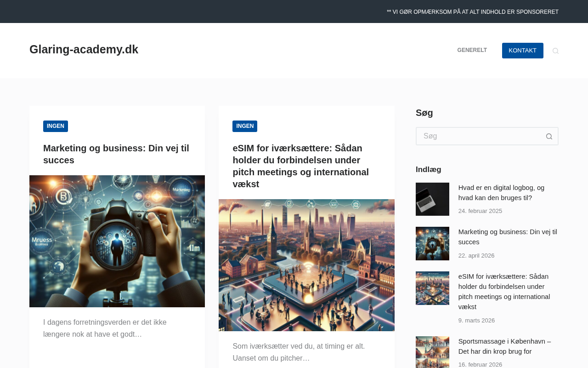Read the digital logbog sidebar post
Viewport: 588px width, 368px height.
click(x=501, y=193)
